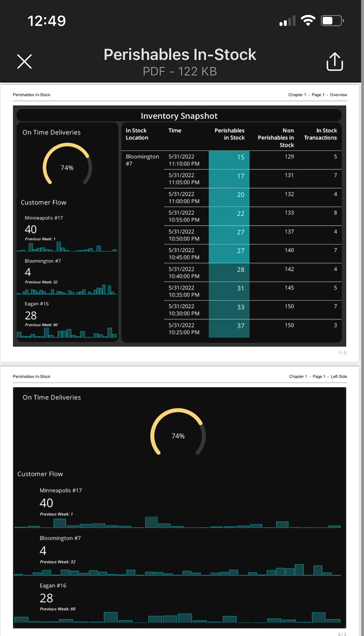Tap the Non Perishables in Stock column header

pyautogui.click(x=276, y=137)
